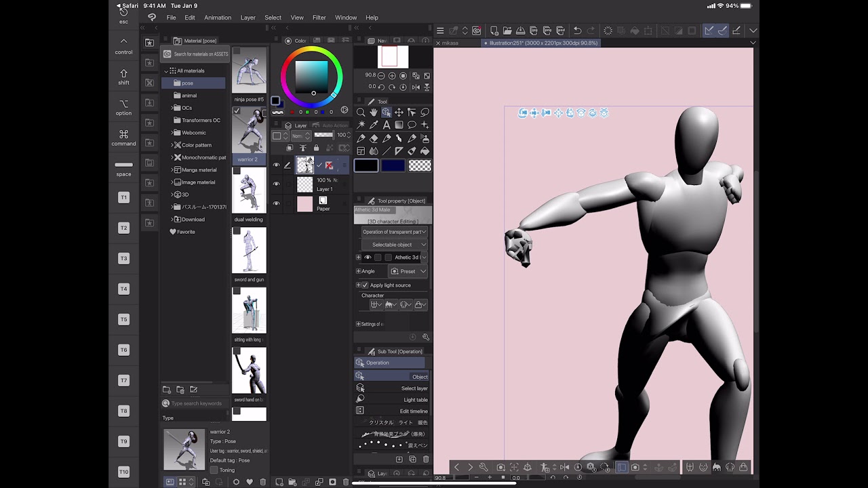Screen dimensions: 868x488
Task: Select the dual welding pose thumbnail
Action: point(249,191)
